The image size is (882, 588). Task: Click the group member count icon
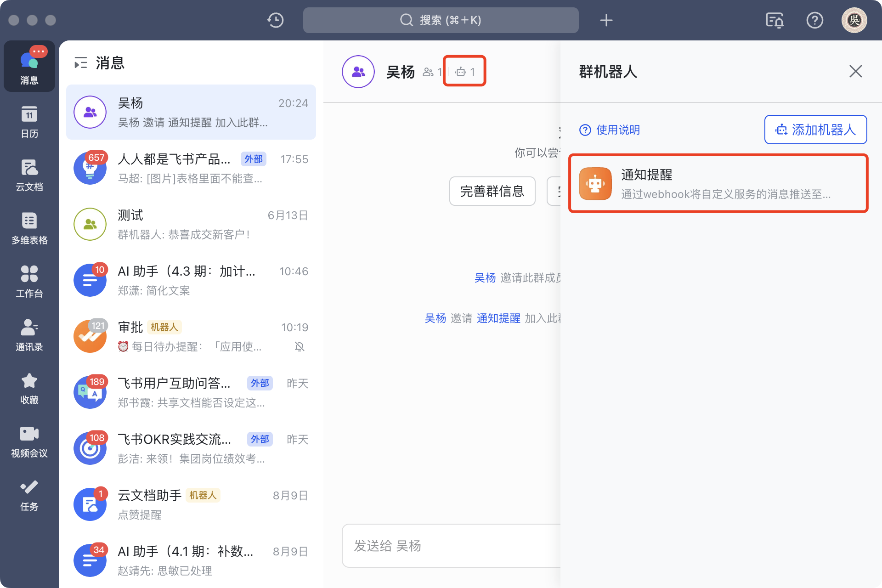click(x=432, y=72)
